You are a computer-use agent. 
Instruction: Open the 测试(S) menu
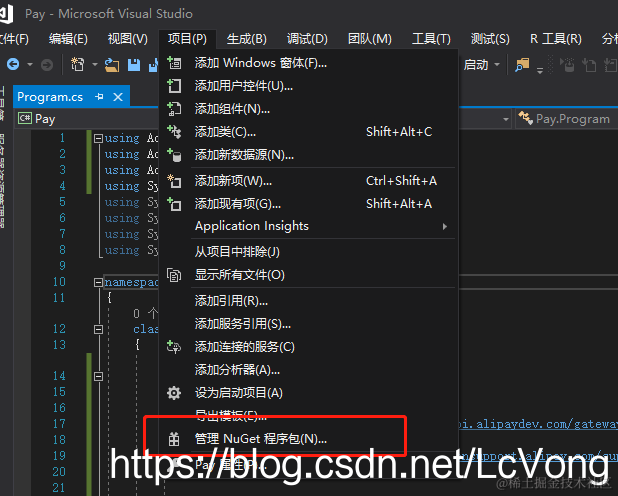pos(490,39)
